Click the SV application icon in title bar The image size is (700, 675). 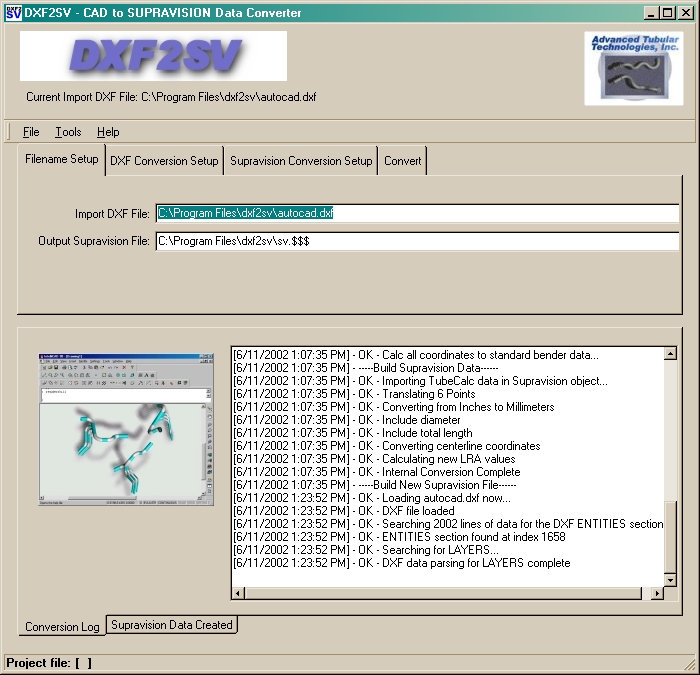tap(12, 12)
